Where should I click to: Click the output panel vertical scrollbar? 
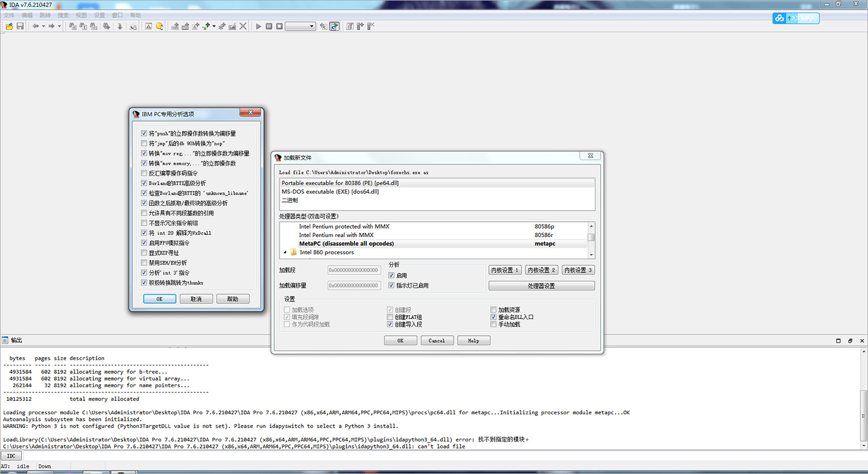863,398
